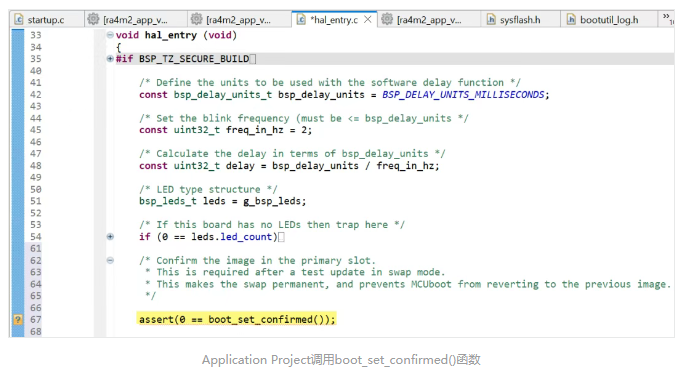The width and height of the screenshot is (681, 379).
Task: Select the *hal_entry.c editor tab
Action: pyautogui.click(x=334, y=20)
